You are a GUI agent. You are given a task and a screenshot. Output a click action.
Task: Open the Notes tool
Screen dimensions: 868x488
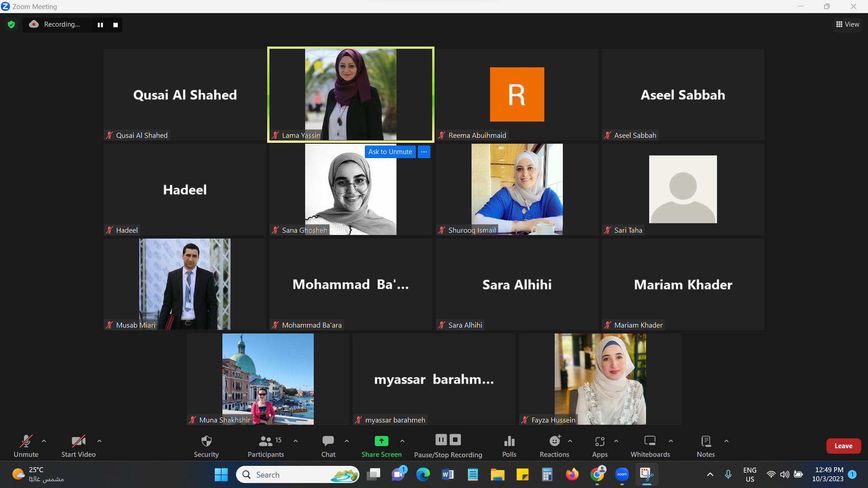705,446
